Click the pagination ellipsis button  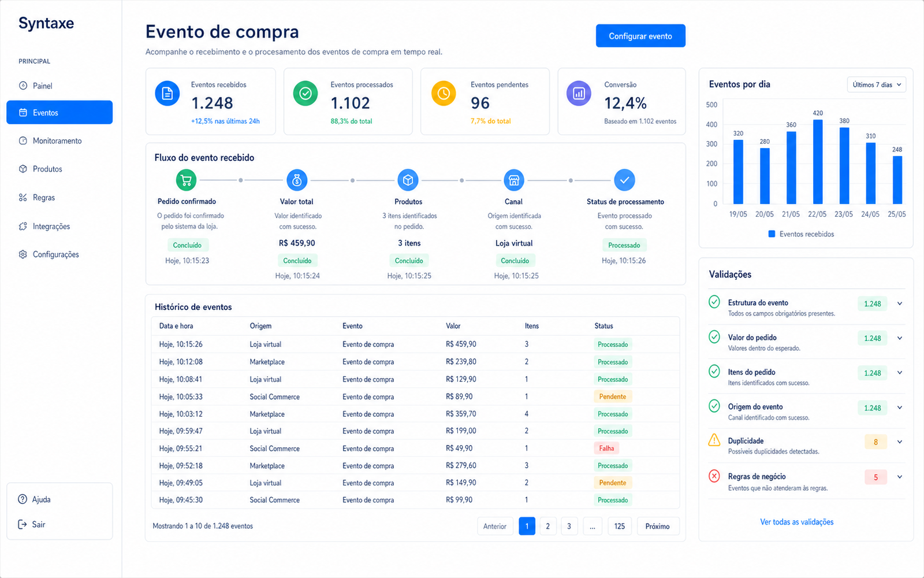point(593,526)
